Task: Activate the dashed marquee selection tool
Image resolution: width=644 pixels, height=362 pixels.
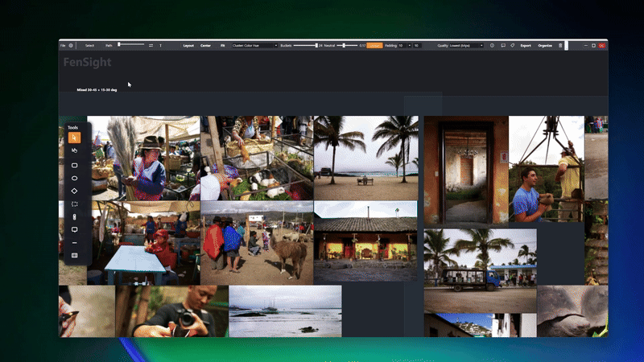Action: click(x=74, y=204)
